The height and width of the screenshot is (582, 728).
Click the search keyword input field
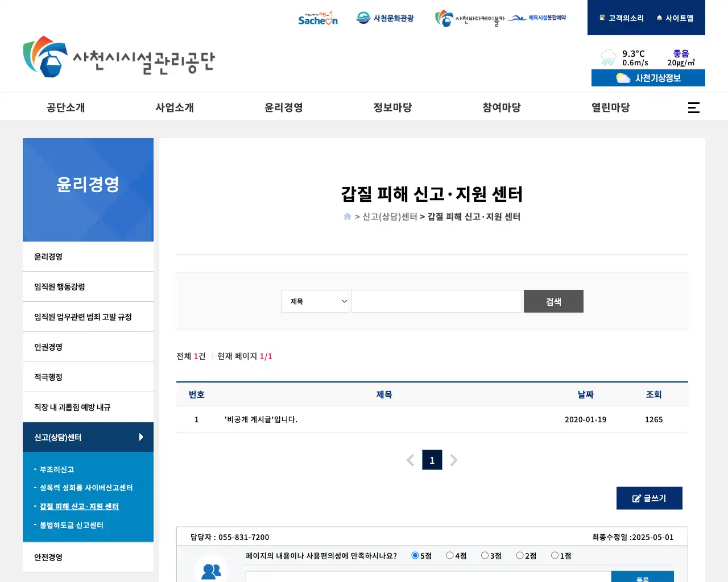tap(436, 301)
